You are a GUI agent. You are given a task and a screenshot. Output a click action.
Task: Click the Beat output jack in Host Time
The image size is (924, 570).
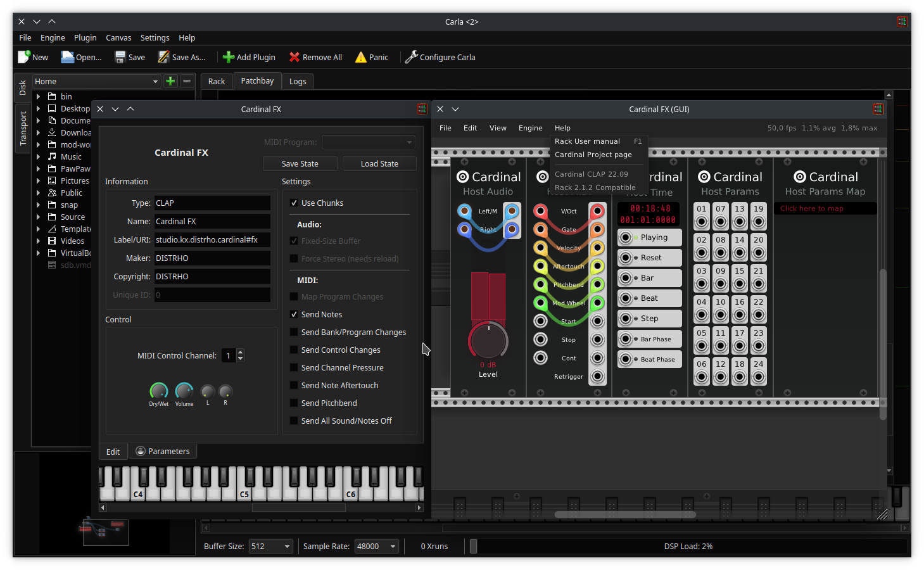pyautogui.click(x=626, y=298)
